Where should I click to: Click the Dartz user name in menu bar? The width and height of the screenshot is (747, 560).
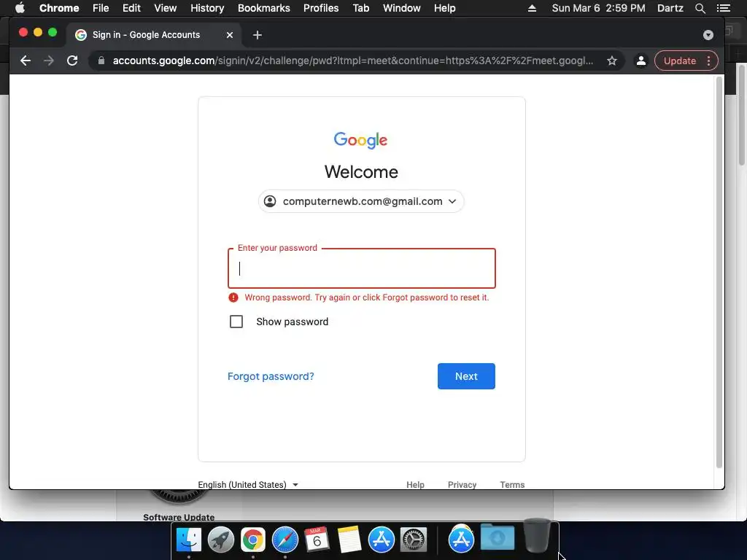670,8
